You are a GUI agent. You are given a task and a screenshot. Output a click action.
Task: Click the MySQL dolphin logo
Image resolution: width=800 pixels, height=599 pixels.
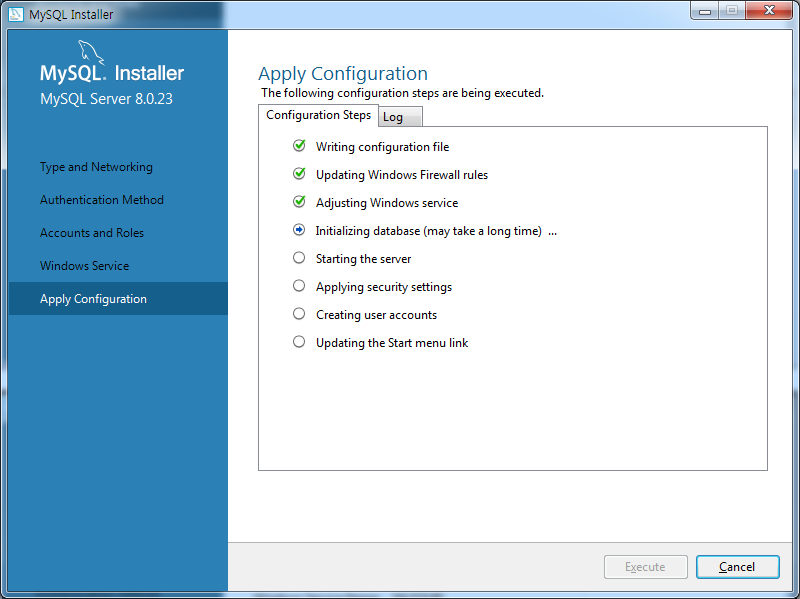coord(91,52)
